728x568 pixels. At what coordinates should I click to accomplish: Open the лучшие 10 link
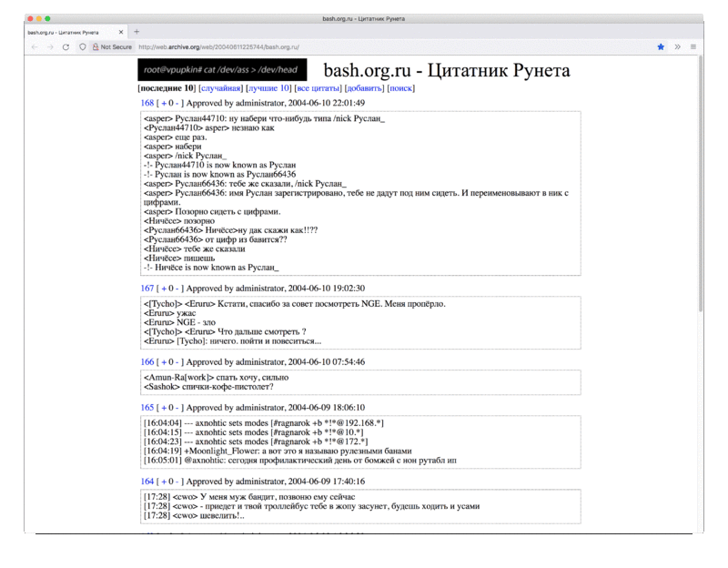(269, 88)
